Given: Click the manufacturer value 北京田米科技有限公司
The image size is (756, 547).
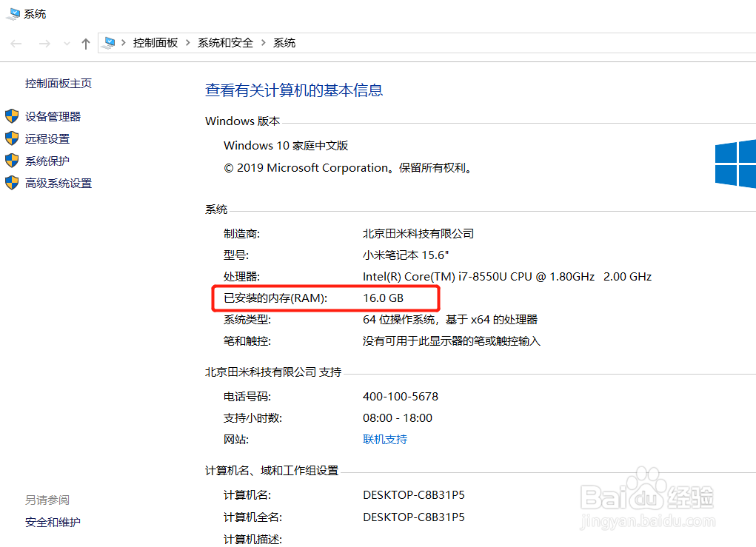Looking at the screenshot, I should point(418,234).
